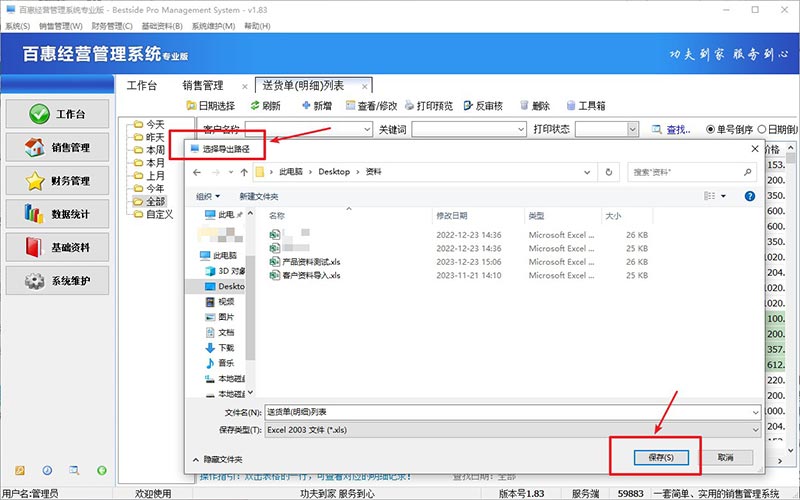Open the view options dropdown in dialog
The height and width of the screenshot is (500, 800).
pos(723,196)
